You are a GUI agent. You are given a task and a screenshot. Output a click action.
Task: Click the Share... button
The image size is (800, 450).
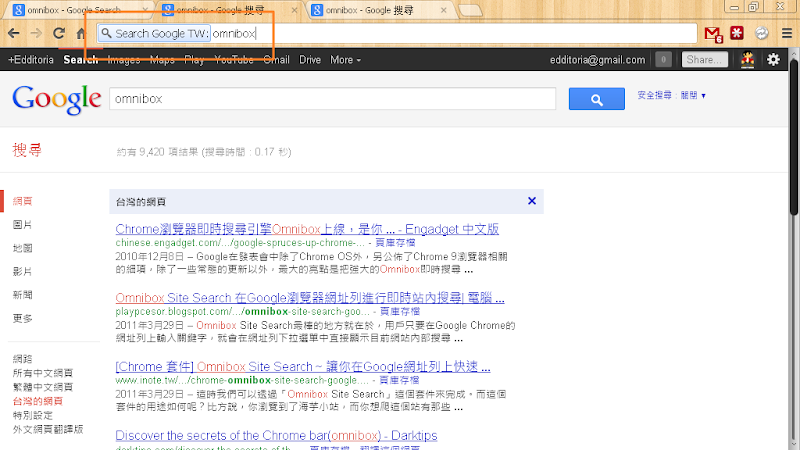[705, 60]
